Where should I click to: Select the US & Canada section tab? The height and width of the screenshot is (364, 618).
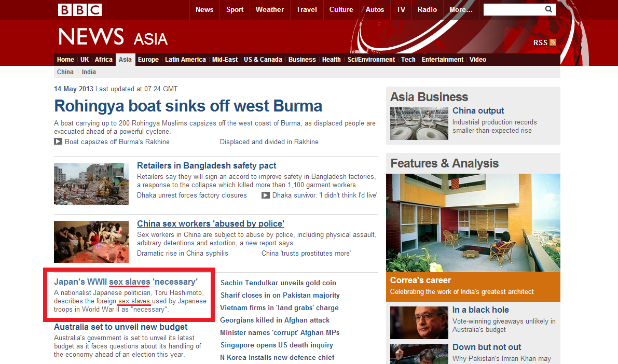(x=263, y=60)
